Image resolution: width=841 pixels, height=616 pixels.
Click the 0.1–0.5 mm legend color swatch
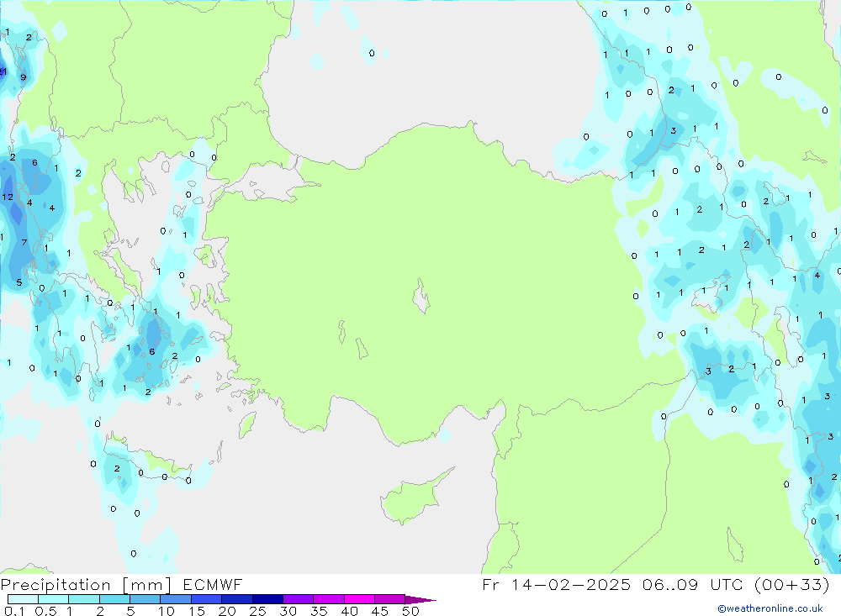[x=23, y=599]
